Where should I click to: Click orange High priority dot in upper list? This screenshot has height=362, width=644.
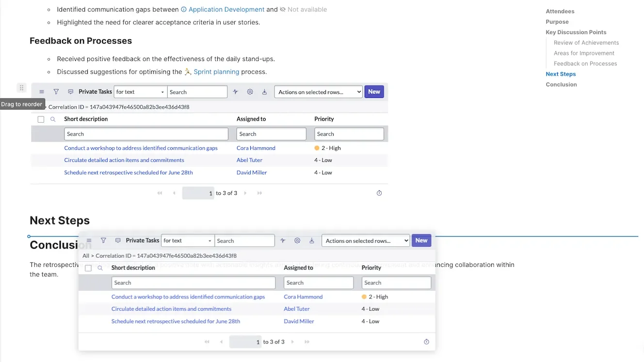(x=317, y=148)
